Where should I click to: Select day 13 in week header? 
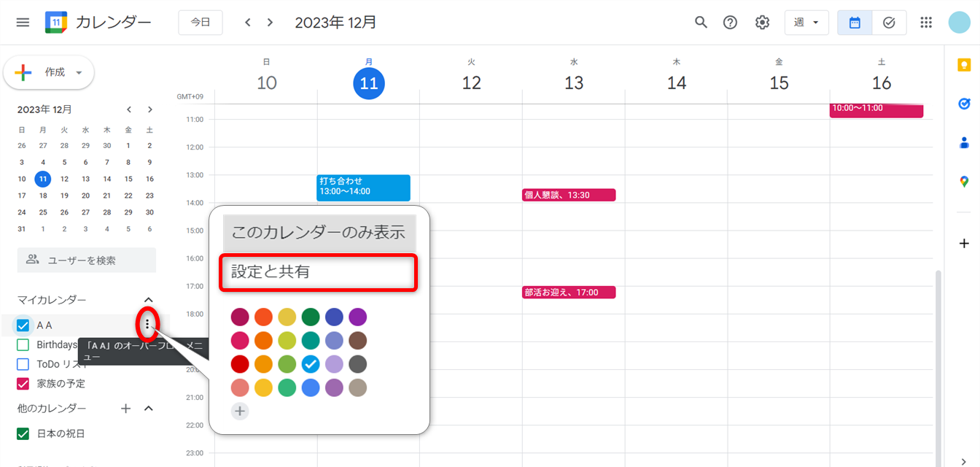(x=574, y=83)
